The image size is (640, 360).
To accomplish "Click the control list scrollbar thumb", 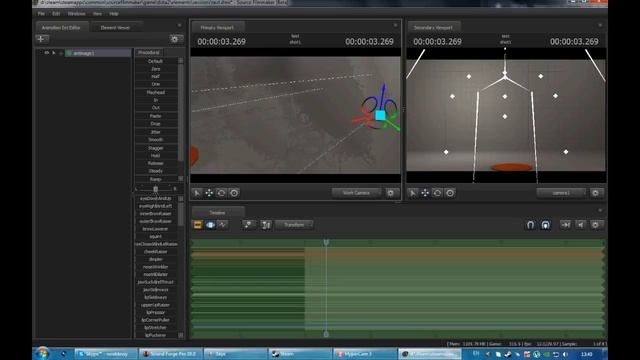I will point(180,214).
